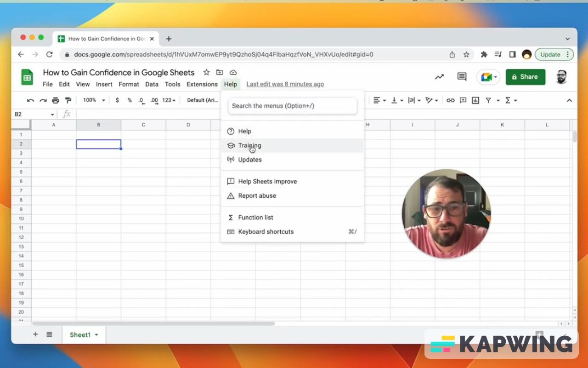Click the redo arrow in toolbar
Image resolution: width=588 pixels, height=368 pixels.
[43, 100]
